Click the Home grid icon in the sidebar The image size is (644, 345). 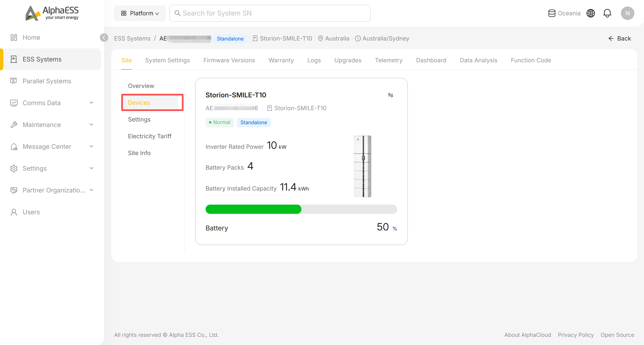point(14,38)
